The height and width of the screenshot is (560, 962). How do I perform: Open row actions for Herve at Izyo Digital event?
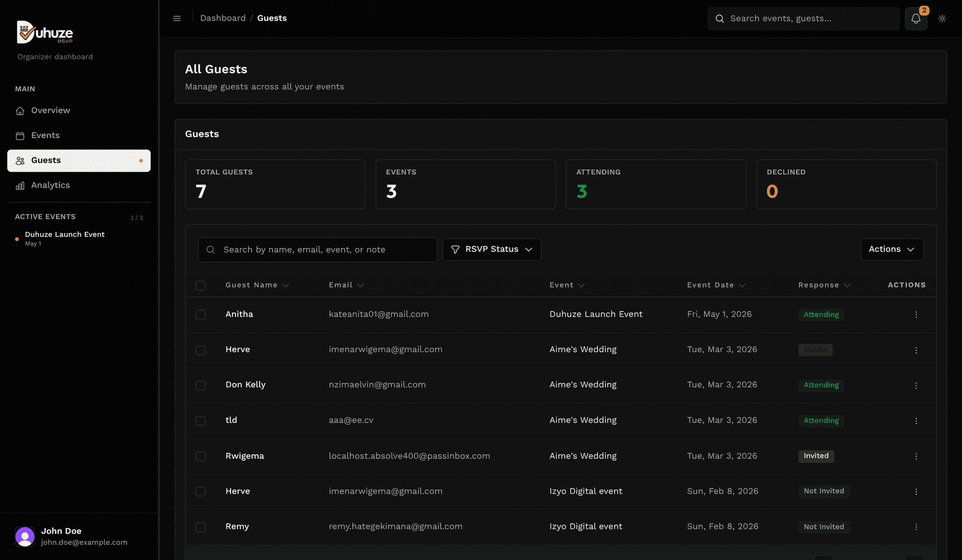pos(916,492)
